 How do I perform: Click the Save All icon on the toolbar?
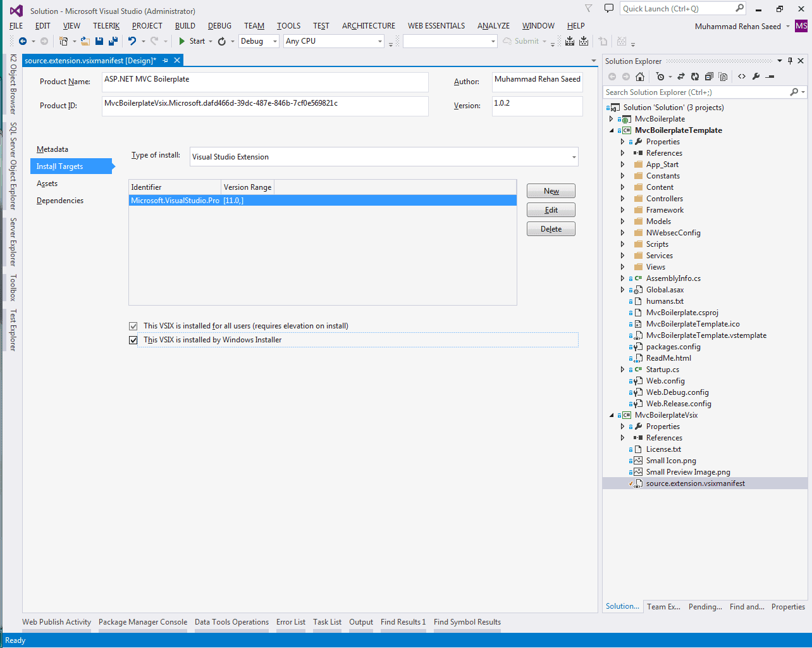pos(113,40)
